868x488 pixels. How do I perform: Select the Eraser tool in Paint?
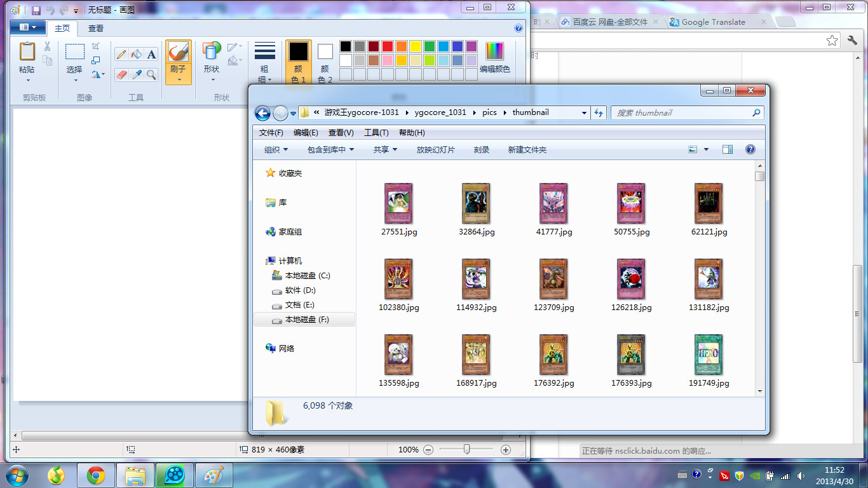121,75
